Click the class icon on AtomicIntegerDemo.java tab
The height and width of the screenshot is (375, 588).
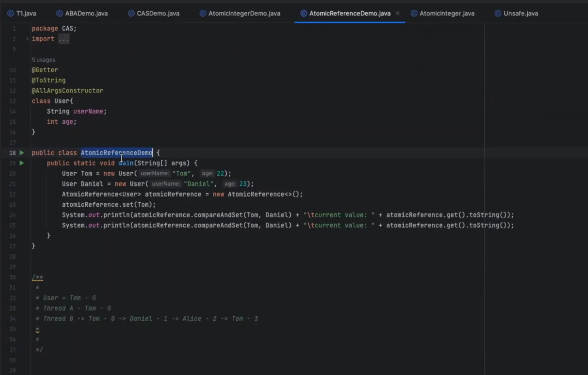click(203, 14)
